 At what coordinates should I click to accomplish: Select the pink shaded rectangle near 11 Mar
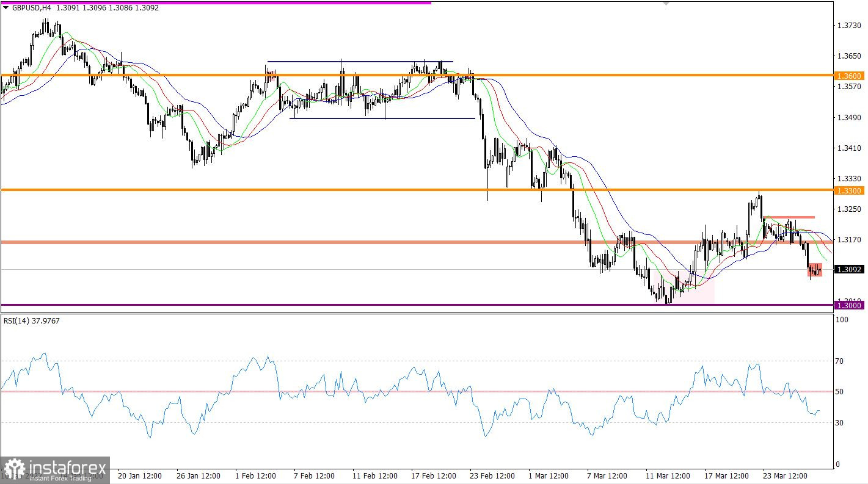pos(683,287)
